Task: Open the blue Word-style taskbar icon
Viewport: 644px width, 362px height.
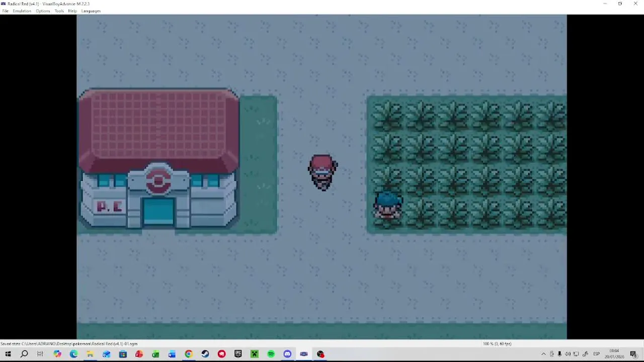Action: [172, 354]
